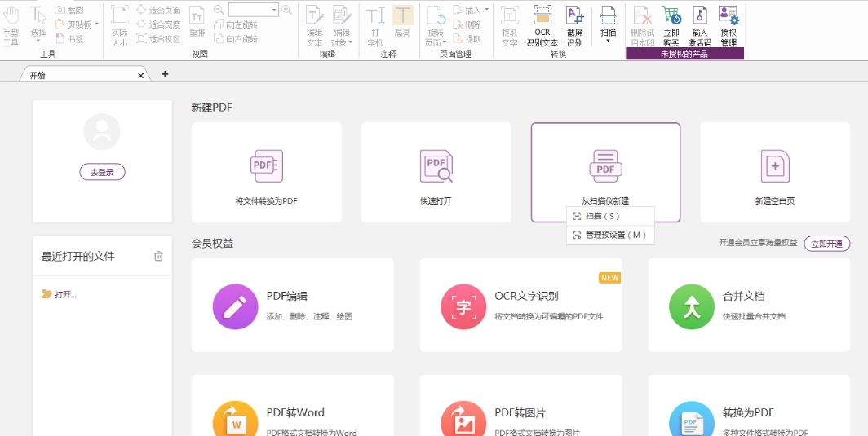The width and height of the screenshot is (868, 436).
Task: Open the zoom level combo box
Action: (x=254, y=10)
